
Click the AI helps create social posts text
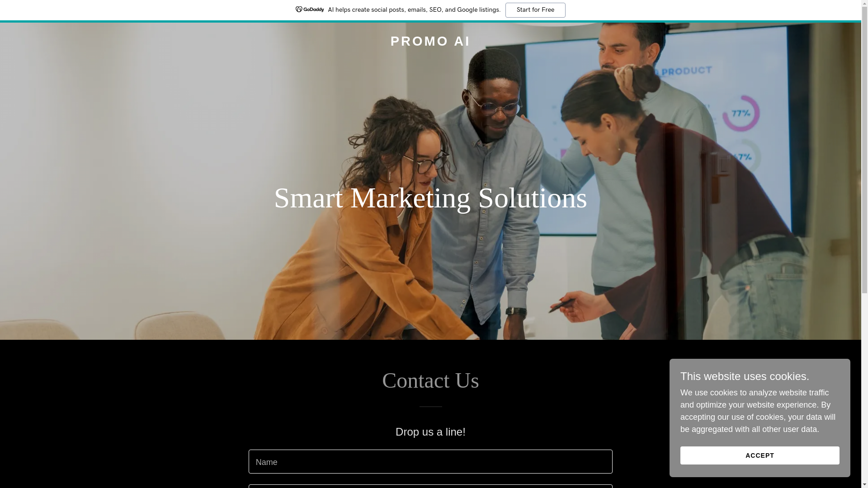[414, 10]
